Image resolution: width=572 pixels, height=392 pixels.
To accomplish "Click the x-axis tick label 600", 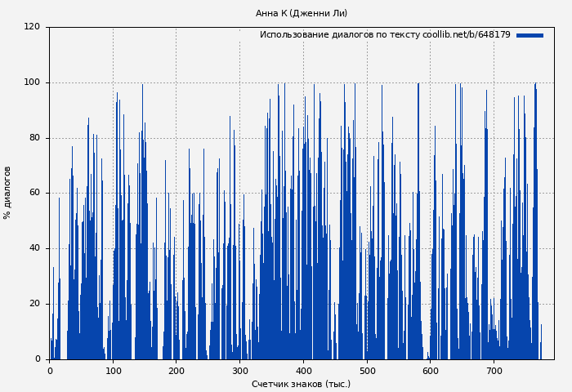I will [431, 371].
